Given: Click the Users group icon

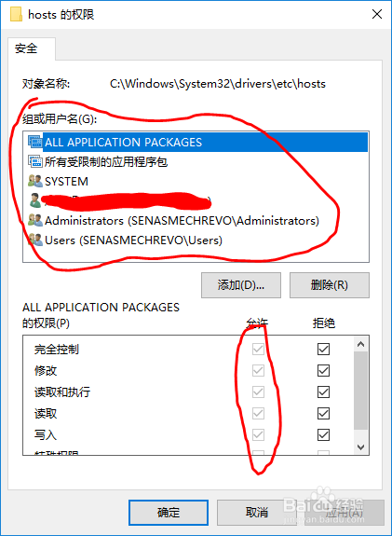Looking at the screenshot, I should 34,240.
